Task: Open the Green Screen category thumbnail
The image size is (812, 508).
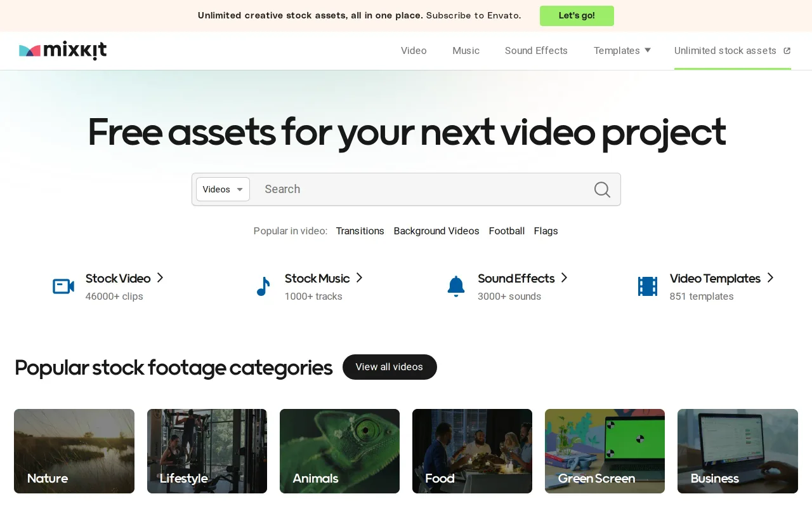Action: coord(605,451)
